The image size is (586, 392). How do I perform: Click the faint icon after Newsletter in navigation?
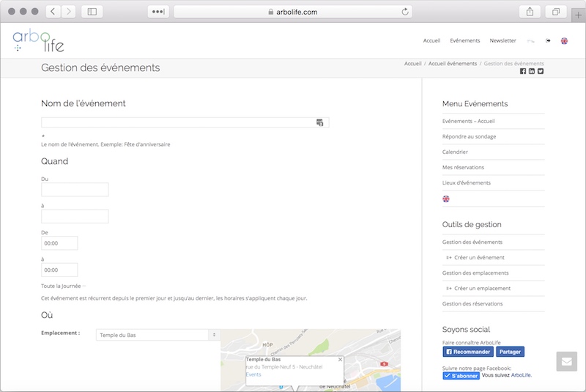530,41
